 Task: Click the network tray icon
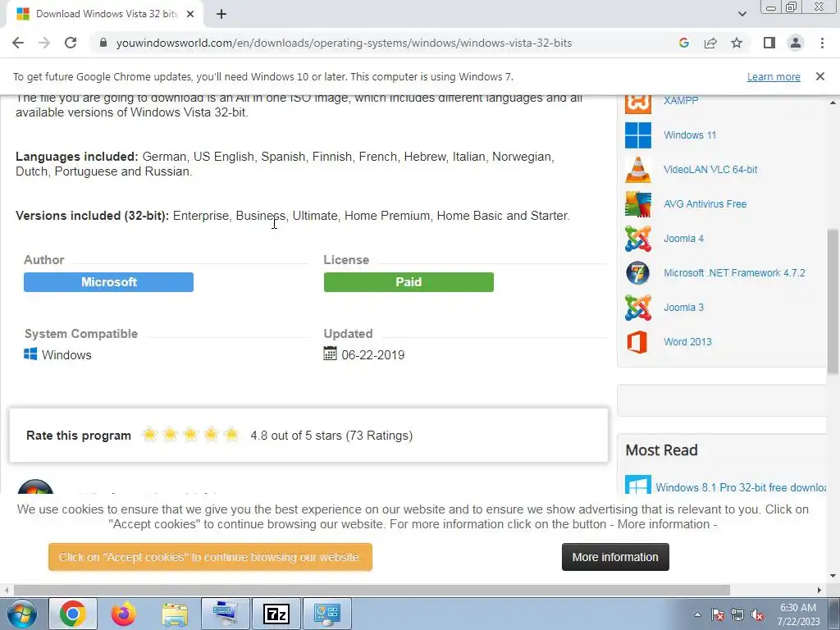click(737, 615)
